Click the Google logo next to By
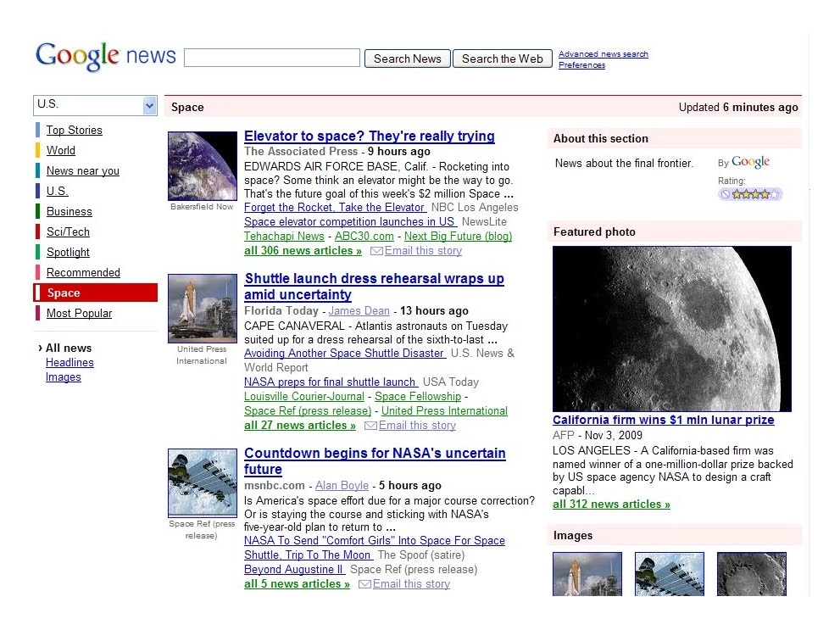This screenshot has height=630, width=840. pyautogui.click(x=750, y=162)
